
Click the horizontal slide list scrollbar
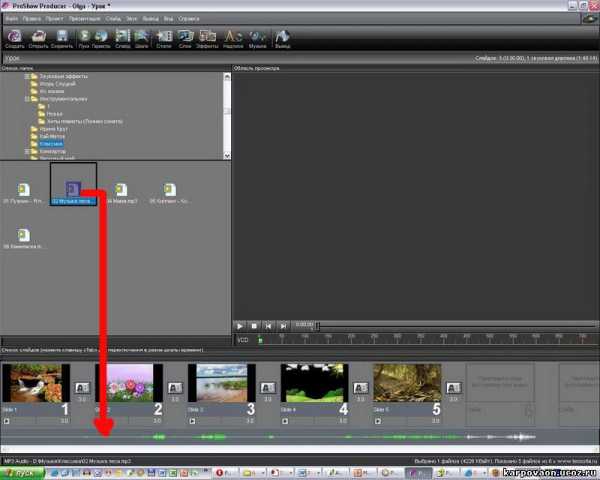[x=300, y=449]
